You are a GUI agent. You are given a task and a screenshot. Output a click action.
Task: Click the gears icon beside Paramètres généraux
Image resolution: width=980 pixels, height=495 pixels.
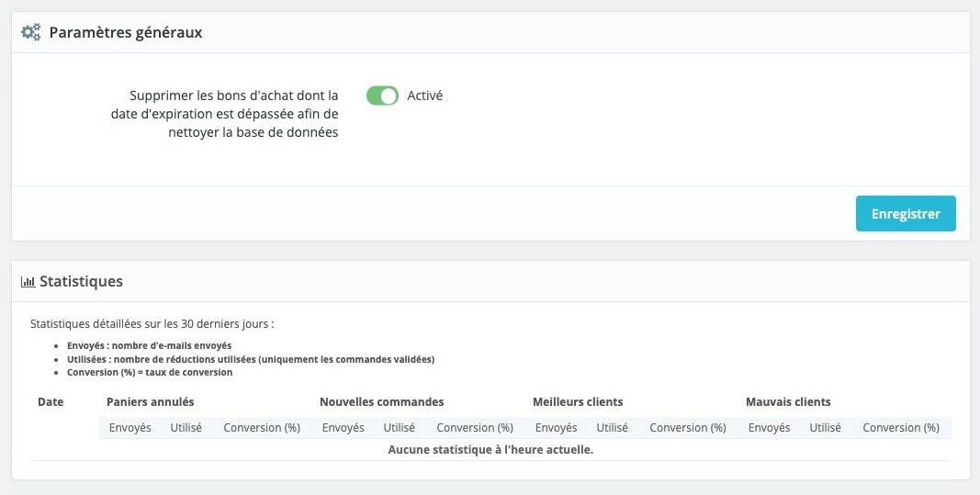31,33
